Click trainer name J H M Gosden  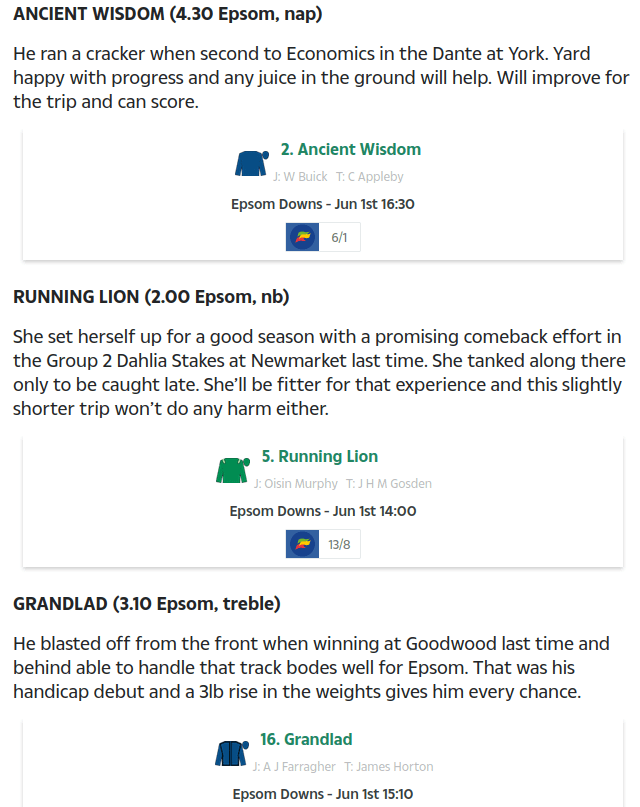coord(395,484)
